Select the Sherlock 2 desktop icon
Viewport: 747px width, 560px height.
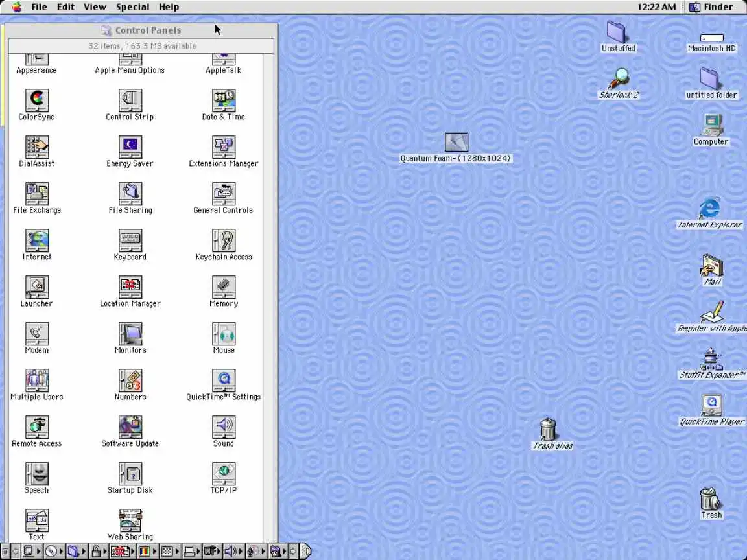pos(619,79)
